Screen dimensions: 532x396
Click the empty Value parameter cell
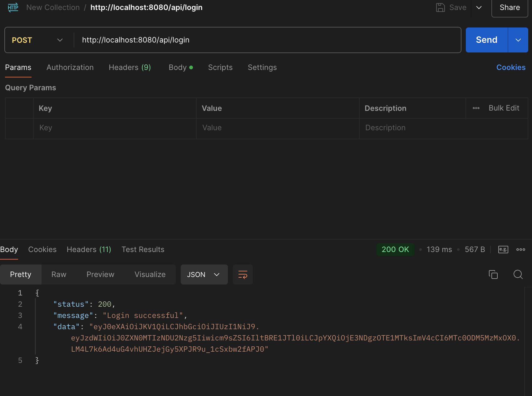(x=278, y=128)
